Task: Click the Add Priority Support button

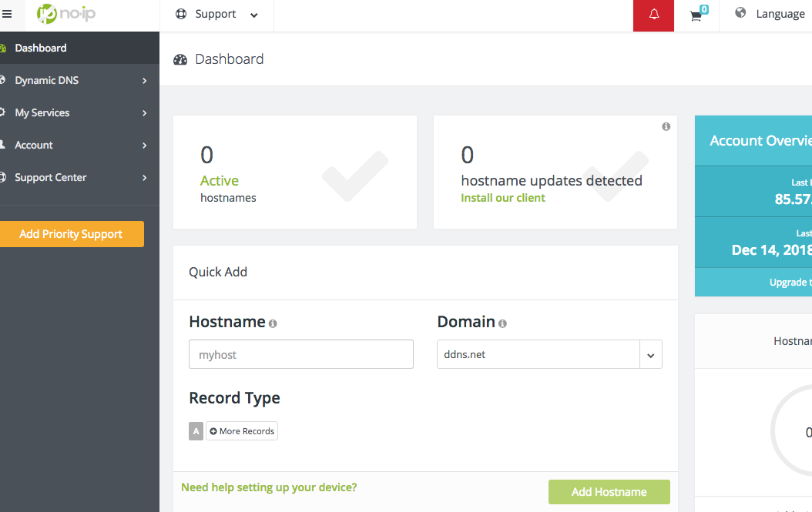Action: (x=71, y=234)
